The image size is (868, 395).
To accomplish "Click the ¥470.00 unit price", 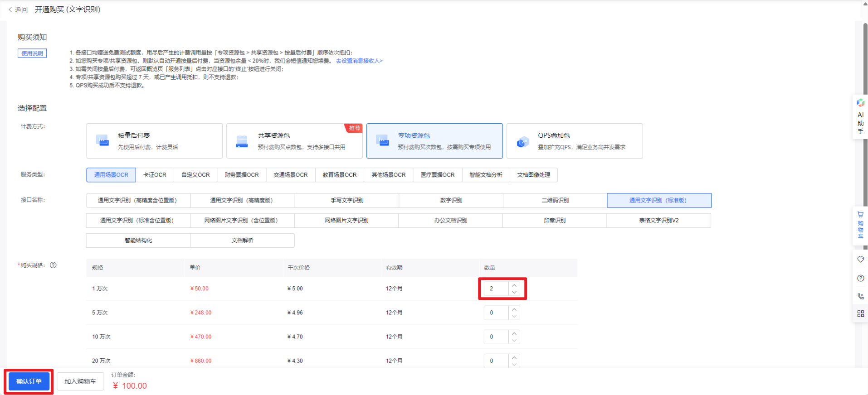I will tap(201, 337).
